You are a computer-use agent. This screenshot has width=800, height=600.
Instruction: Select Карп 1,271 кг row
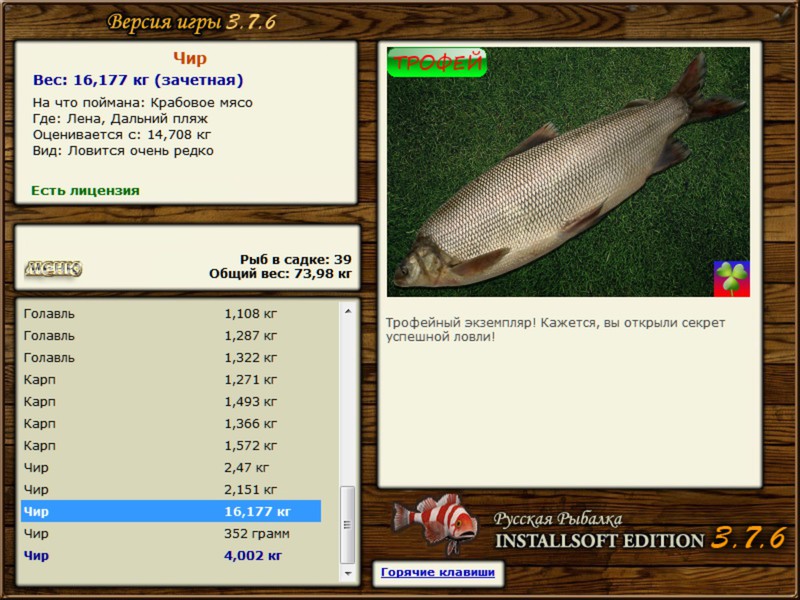pyautogui.click(x=171, y=380)
